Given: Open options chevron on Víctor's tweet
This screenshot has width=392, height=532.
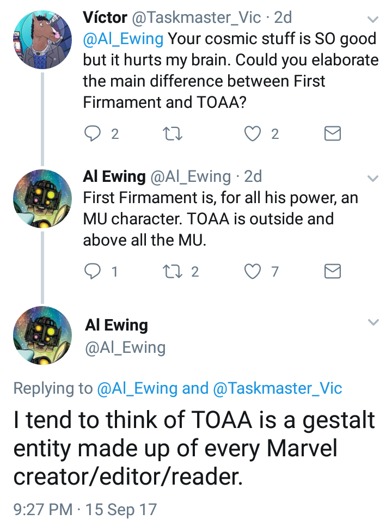Looking at the screenshot, I should [x=373, y=20].
